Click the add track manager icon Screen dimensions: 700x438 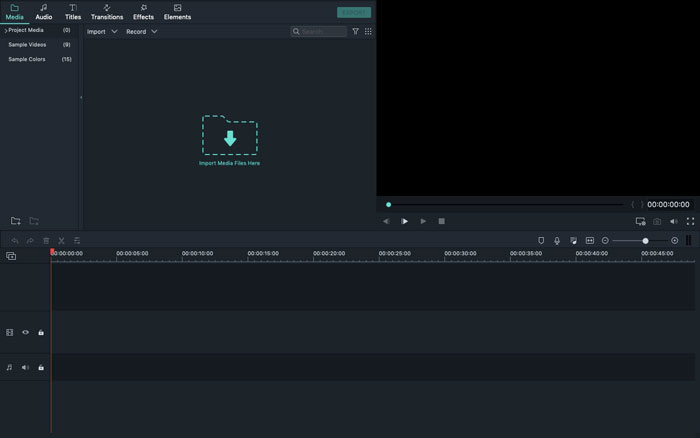[x=11, y=256]
